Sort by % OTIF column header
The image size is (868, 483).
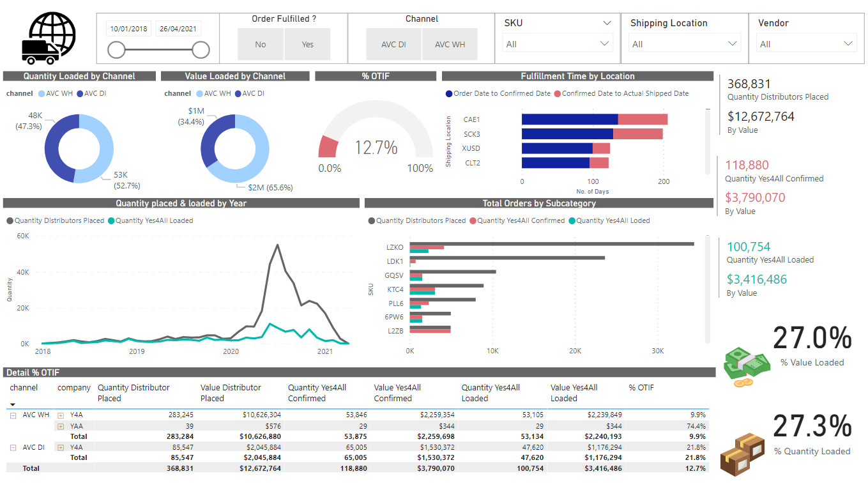[641, 387]
